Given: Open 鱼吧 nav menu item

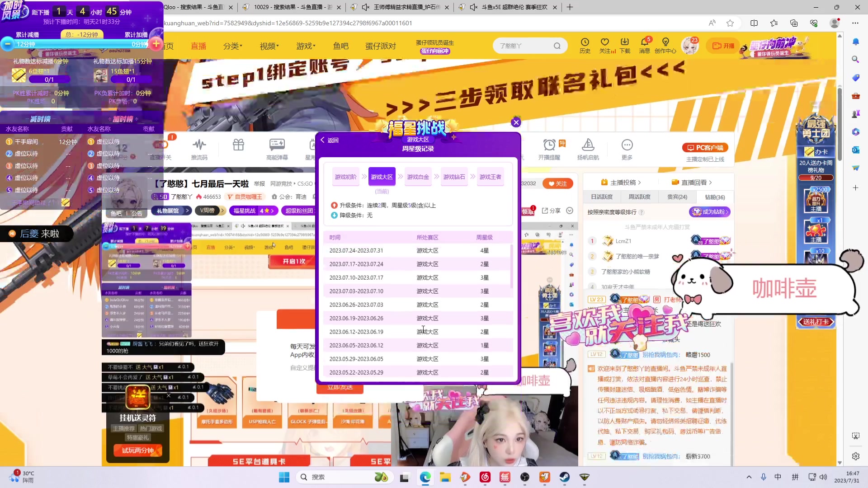Looking at the screenshot, I should tap(340, 46).
